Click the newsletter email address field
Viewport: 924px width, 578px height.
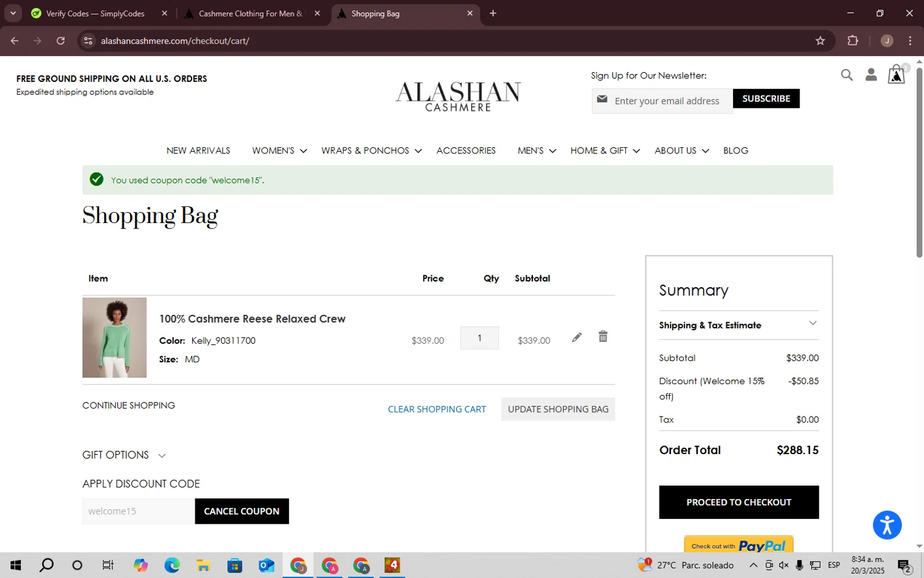point(662,100)
